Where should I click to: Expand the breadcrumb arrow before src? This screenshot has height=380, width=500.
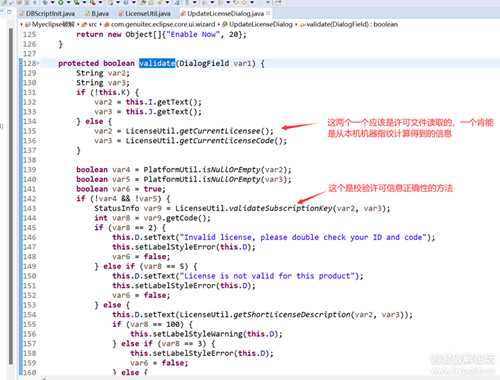(78, 24)
